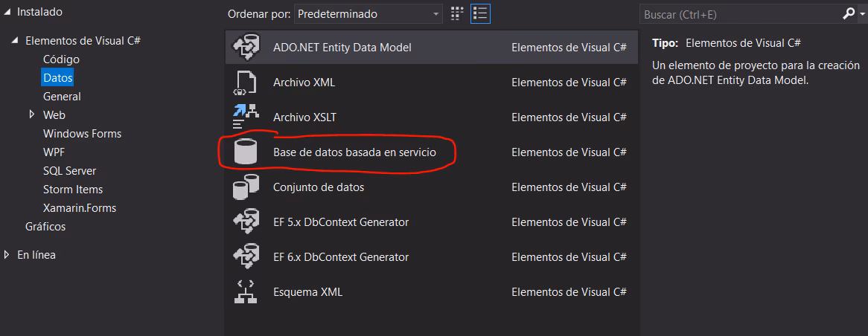Choose EF 5.x DbContext Generator template name
This screenshot has width=868, height=336.
(341, 222)
